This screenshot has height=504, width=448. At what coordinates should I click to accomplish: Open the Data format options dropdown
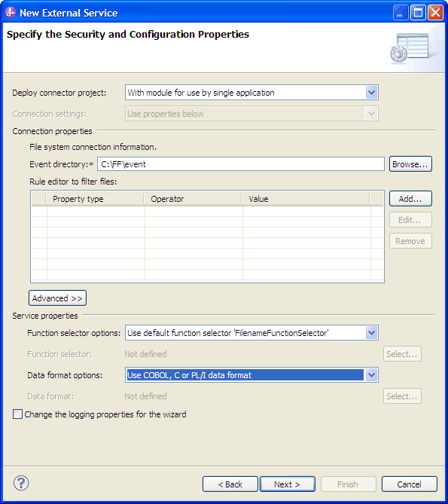point(251,375)
